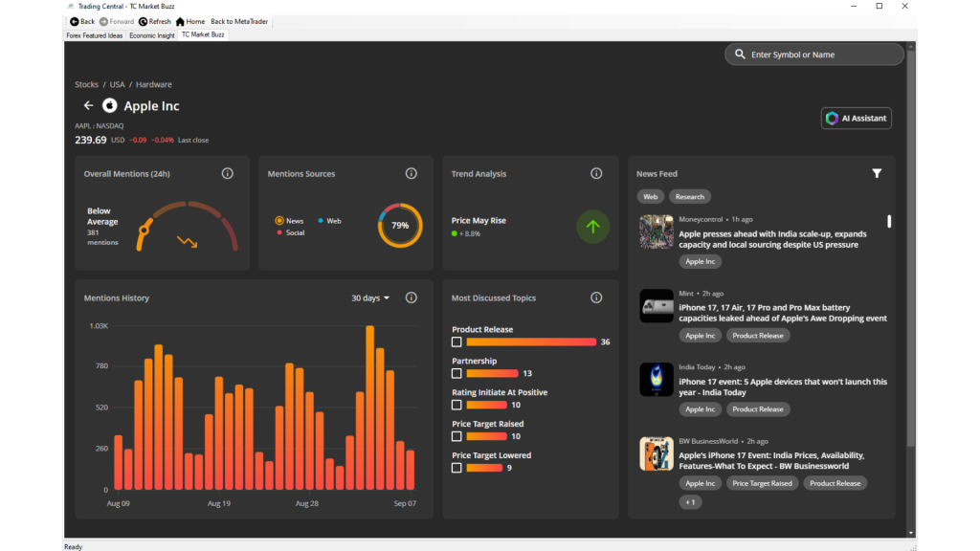Go to Home via the house icon

(x=180, y=21)
